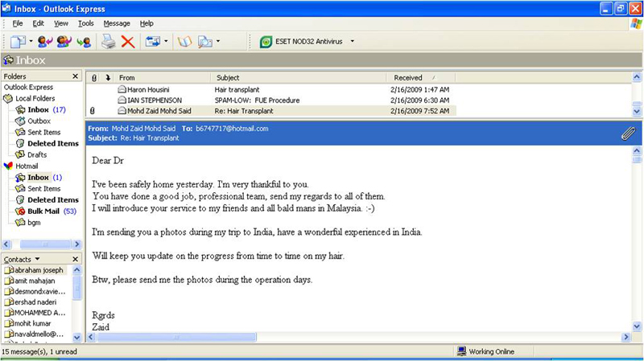Print the message with the printer icon
Screen dimensions: 644x361
(109, 41)
